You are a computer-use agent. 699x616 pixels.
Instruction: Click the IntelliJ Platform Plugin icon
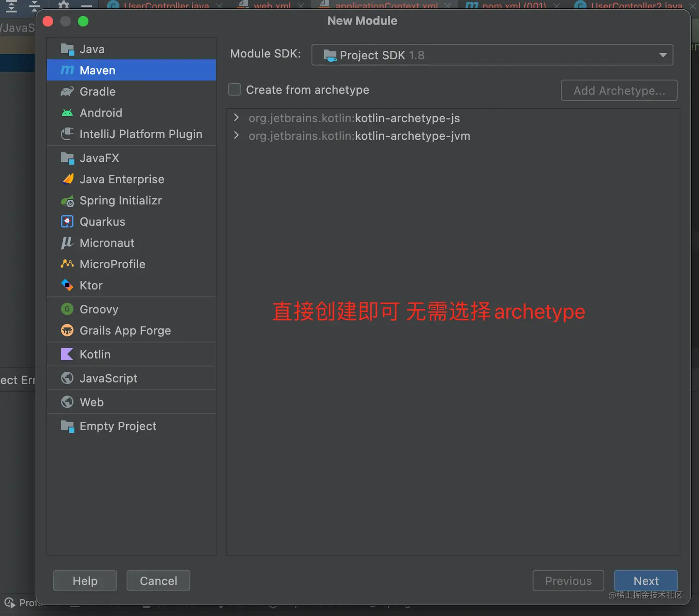coord(67,134)
